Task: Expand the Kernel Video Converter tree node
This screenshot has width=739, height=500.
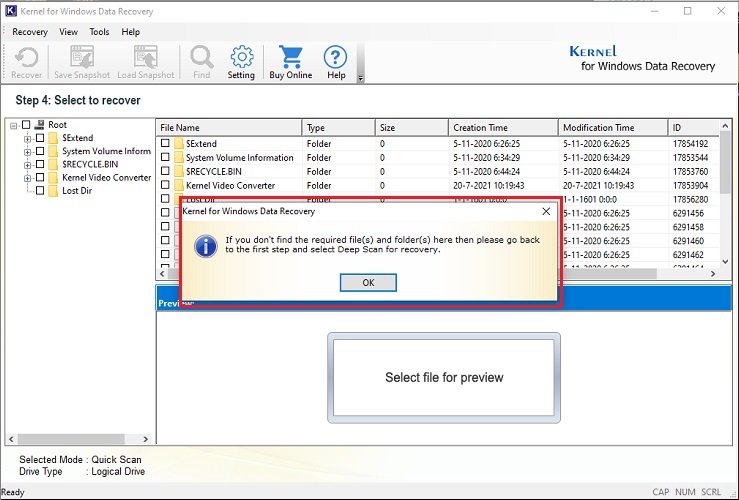Action: [x=27, y=178]
